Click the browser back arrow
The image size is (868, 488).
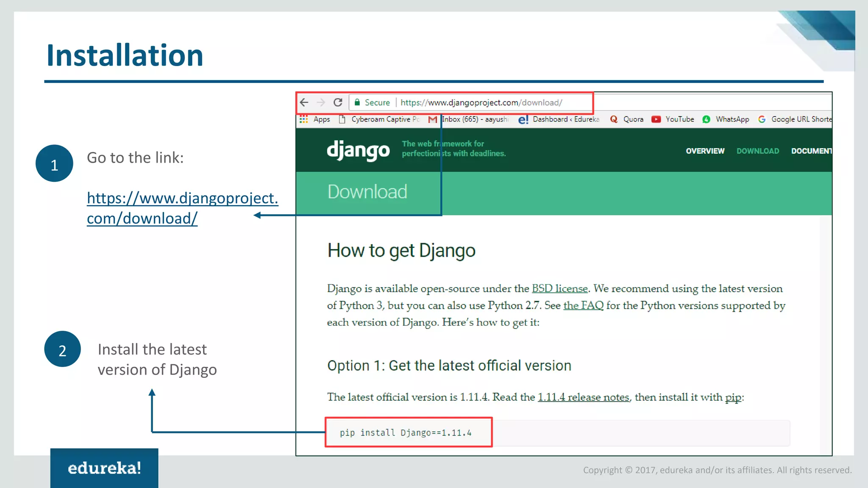pyautogui.click(x=304, y=103)
